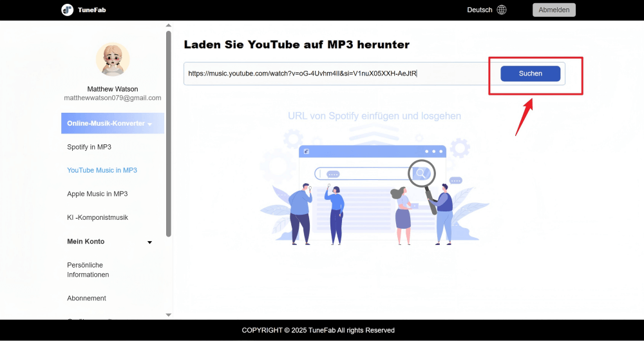Click the YouTube URL input field
Screen dimensions: 644x341
click(335, 73)
